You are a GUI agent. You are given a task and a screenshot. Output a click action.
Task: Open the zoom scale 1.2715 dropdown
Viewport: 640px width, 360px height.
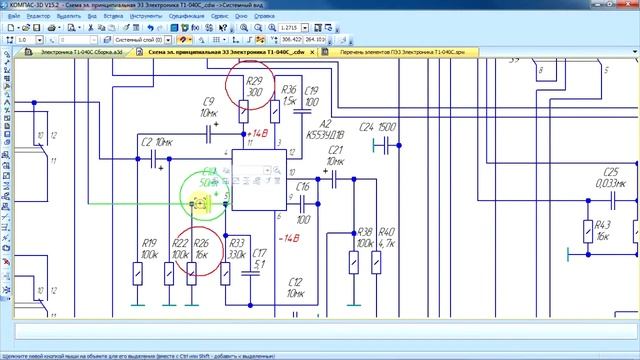pyautogui.click(x=305, y=28)
